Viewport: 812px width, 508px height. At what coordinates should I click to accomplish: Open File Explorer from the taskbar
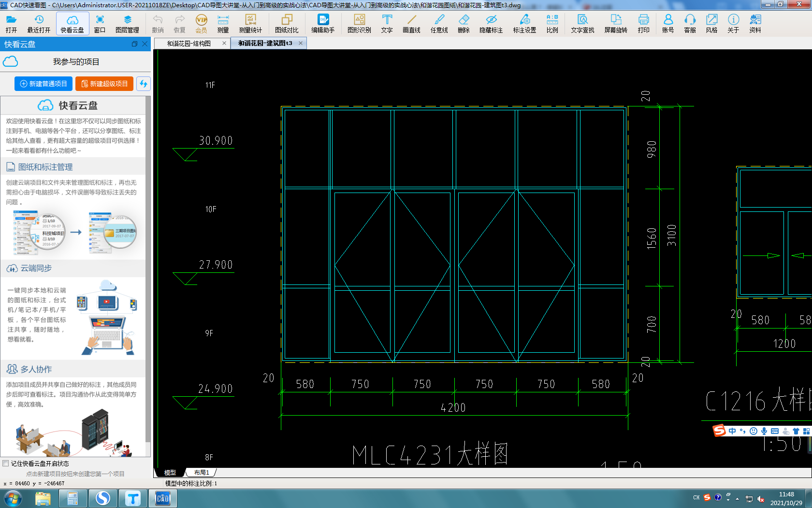point(43,498)
